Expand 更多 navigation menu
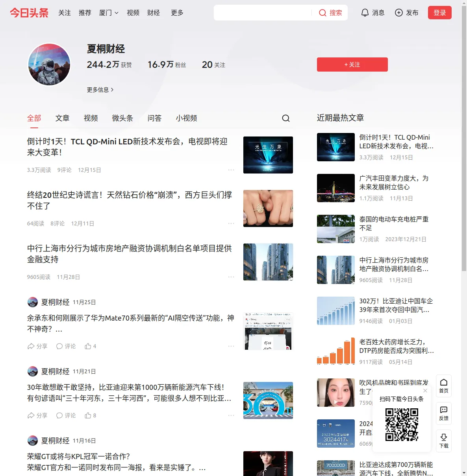Image resolution: width=467 pixels, height=476 pixels. [177, 13]
